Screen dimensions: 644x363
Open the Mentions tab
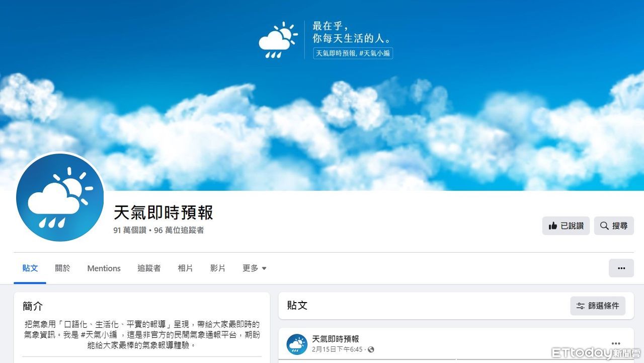click(104, 268)
